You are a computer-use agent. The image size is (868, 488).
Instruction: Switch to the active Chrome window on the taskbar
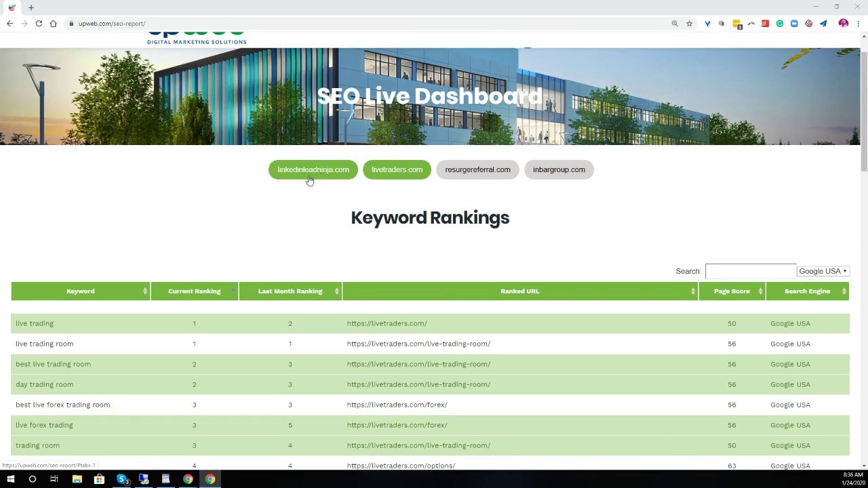coord(210,479)
